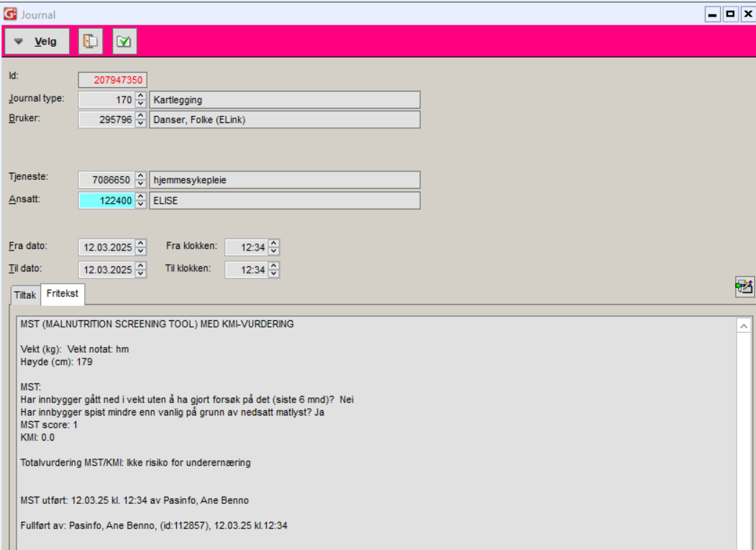Click the edit text icon above Fritekst box
The image size is (756, 550).
pos(744,287)
